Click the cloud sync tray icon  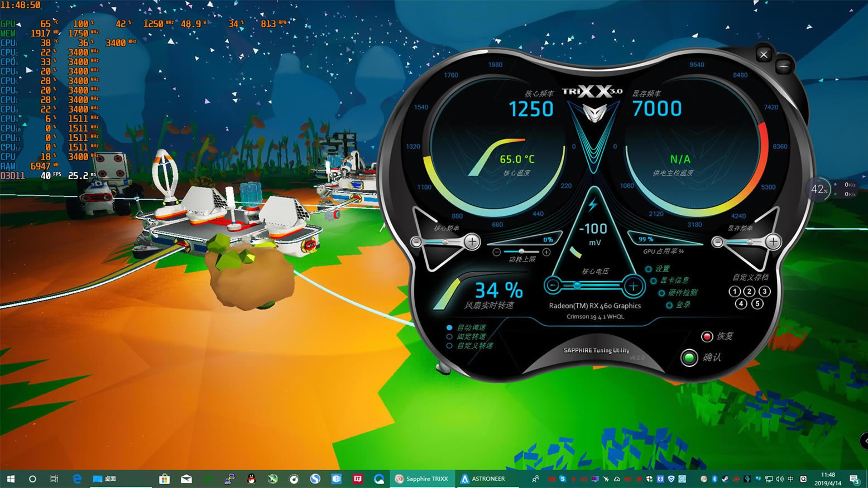coord(617,479)
